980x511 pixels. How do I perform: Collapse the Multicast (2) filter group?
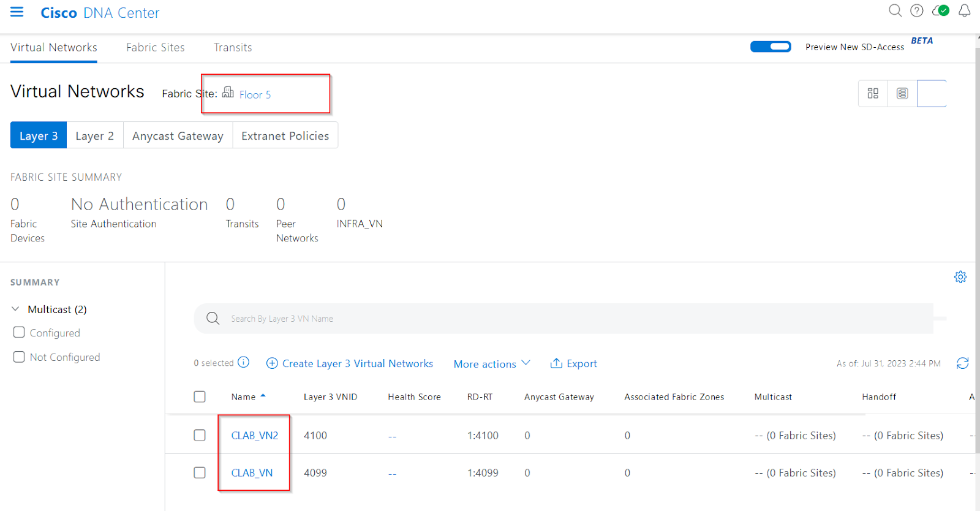(x=16, y=309)
